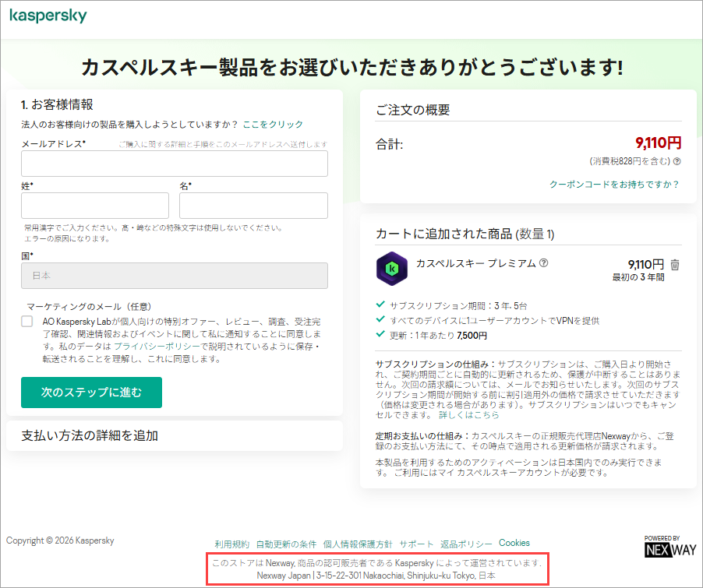This screenshot has height=588, width=703.
Task: Click the Kaspersky logo
Action: pyautogui.click(x=48, y=16)
